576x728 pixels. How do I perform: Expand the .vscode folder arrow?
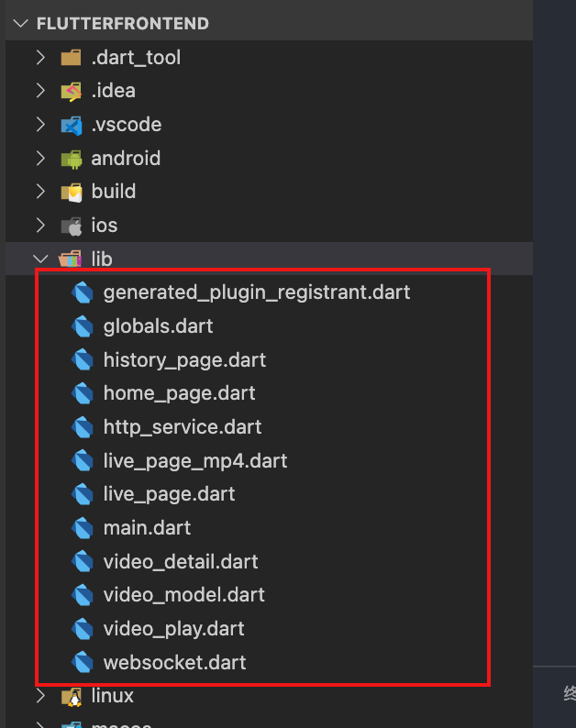coord(41,125)
